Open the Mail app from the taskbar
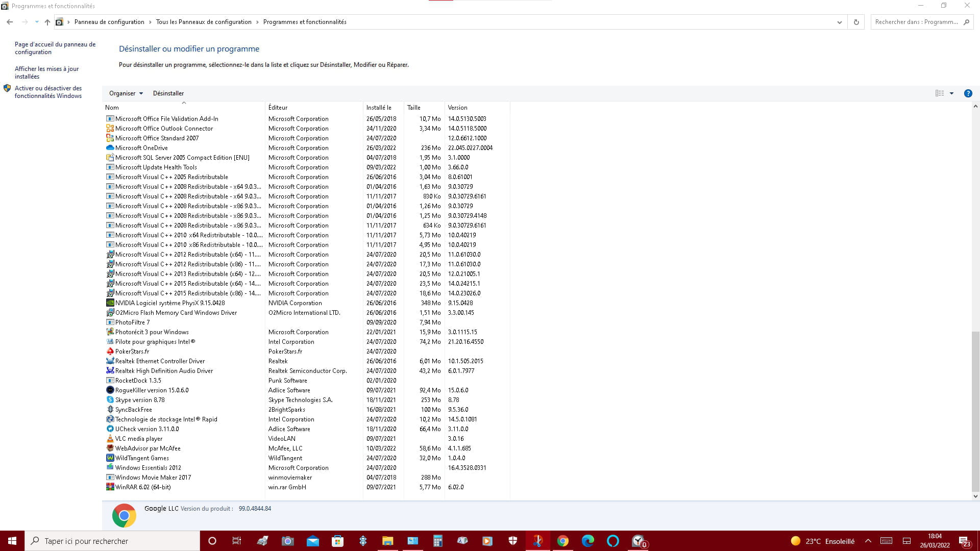Screen dimensions: 980x551 tap(312, 541)
